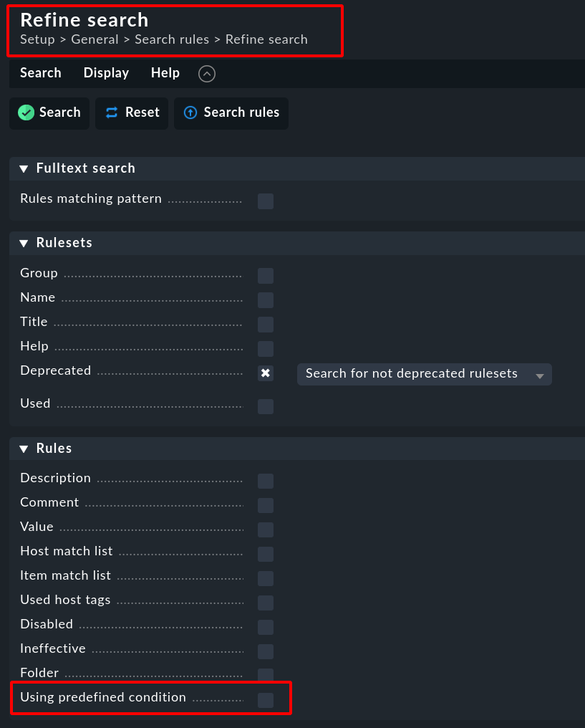This screenshot has height=728, width=585.
Task: Open the Display menu
Action: 106,73
